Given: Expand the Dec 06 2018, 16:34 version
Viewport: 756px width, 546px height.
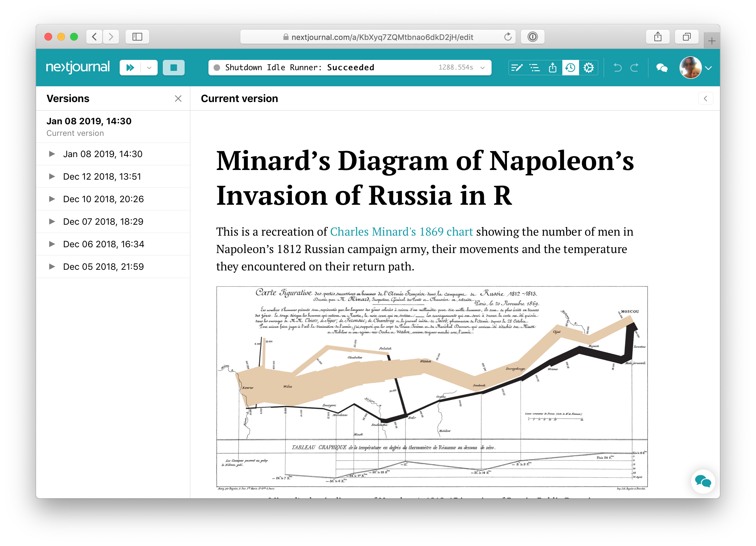Looking at the screenshot, I should point(52,244).
